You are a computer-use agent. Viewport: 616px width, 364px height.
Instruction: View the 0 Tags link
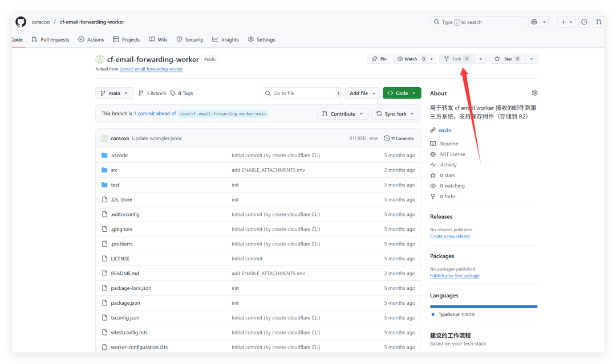pyautogui.click(x=181, y=93)
